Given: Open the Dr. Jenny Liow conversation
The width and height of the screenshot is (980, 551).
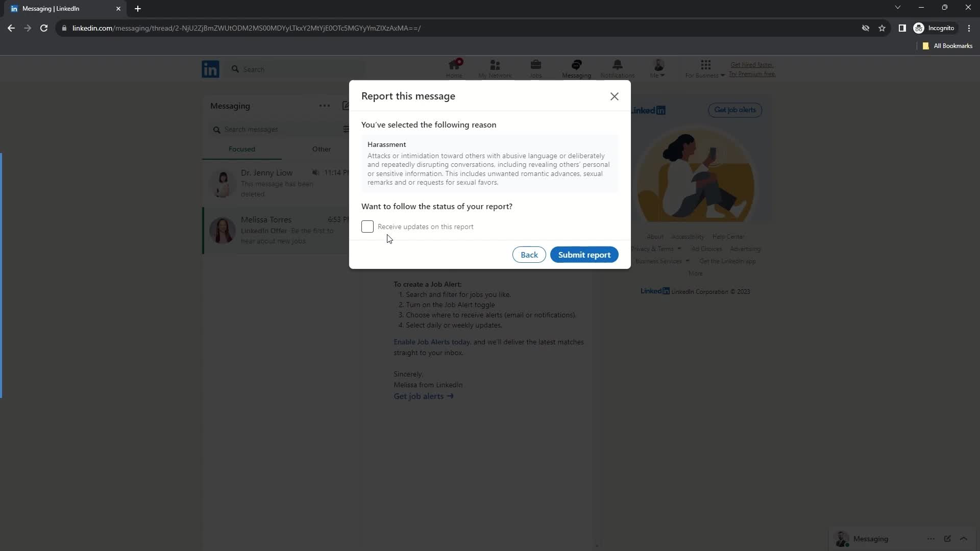Looking at the screenshot, I should (x=276, y=183).
